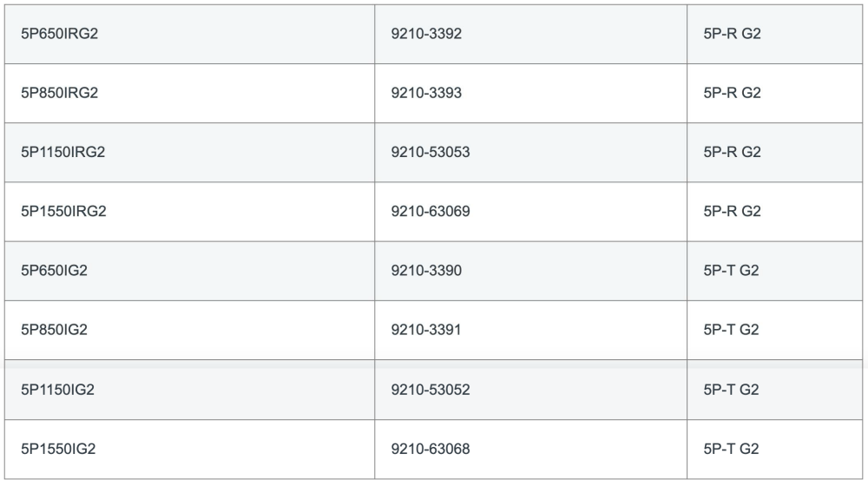The height and width of the screenshot is (486, 868).
Task: Click 5P-T G2 in the 5P650IG2 row
Action: pos(731,271)
